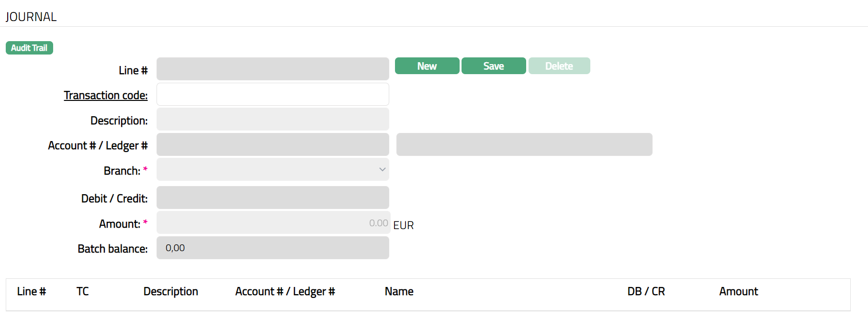Viewport: 868px width, 319px height.
Task: Click the Debit / Credit field
Action: click(x=272, y=198)
